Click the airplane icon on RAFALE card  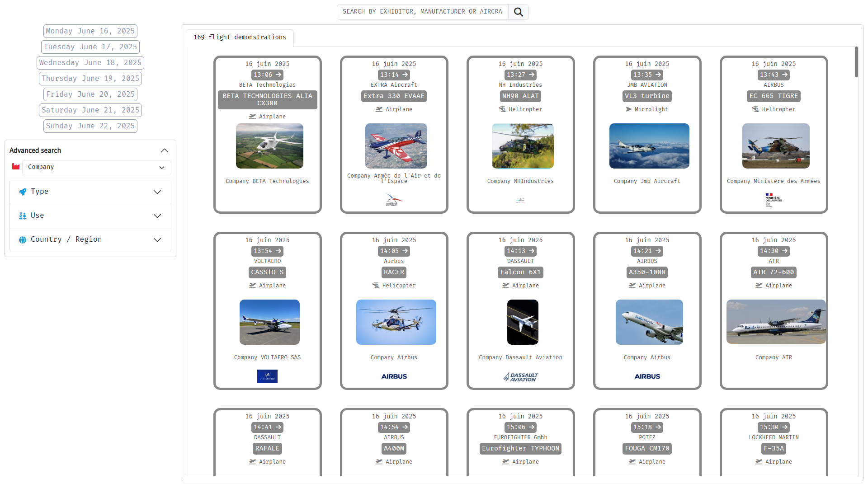click(253, 462)
